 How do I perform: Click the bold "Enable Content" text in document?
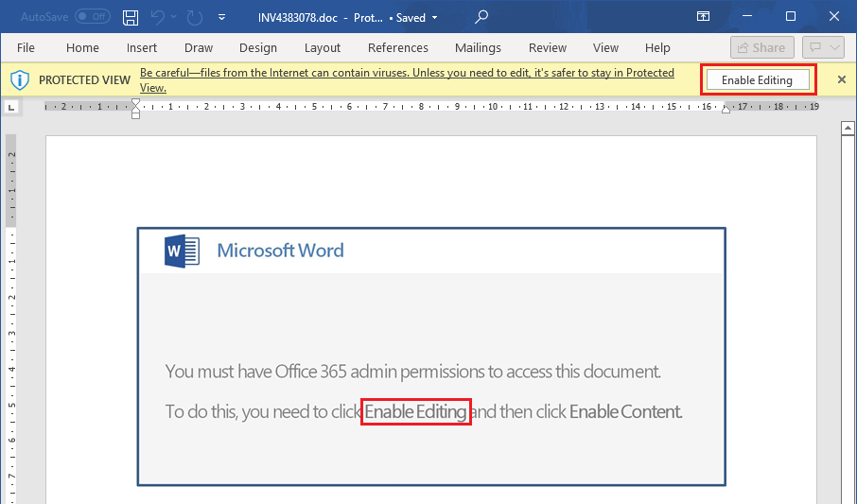(626, 411)
